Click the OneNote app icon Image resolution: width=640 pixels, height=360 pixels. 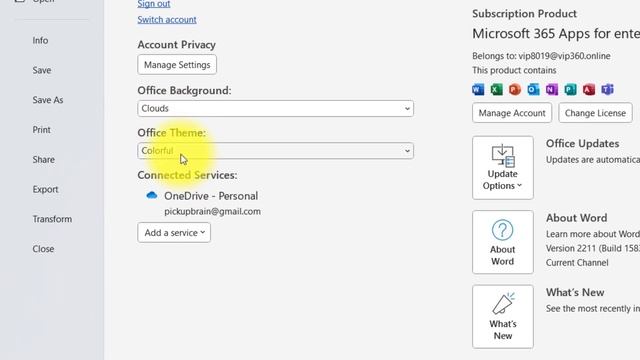pos(552,89)
